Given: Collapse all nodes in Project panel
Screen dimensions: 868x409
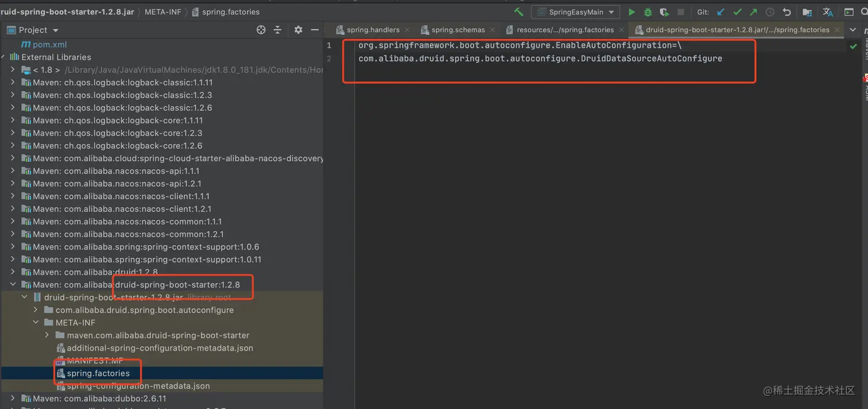Looking at the screenshot, I should pos(277,30).
